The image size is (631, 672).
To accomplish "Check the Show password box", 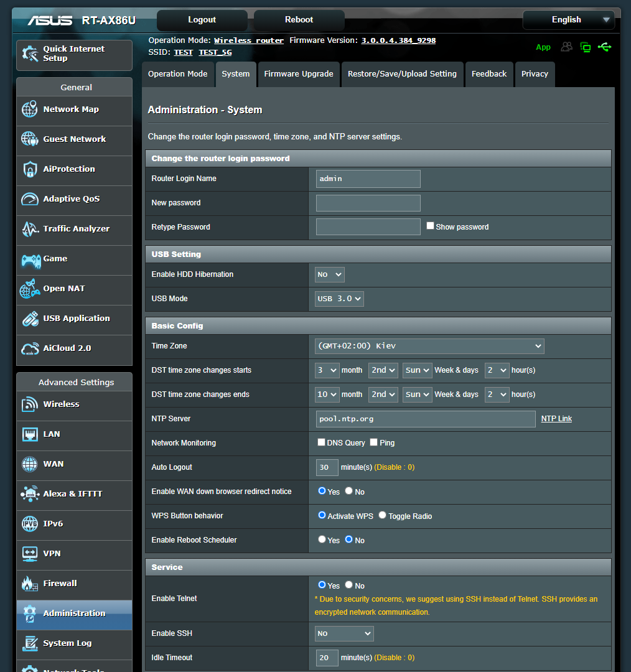I will (430, 225).
